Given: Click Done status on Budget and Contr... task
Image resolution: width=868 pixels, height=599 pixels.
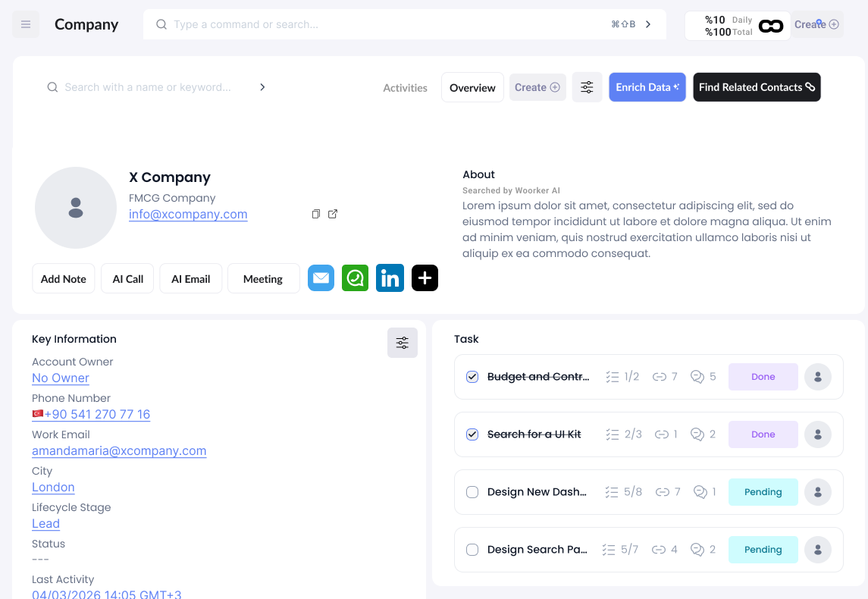Looking at the screenshot, I should click(763, 377).
